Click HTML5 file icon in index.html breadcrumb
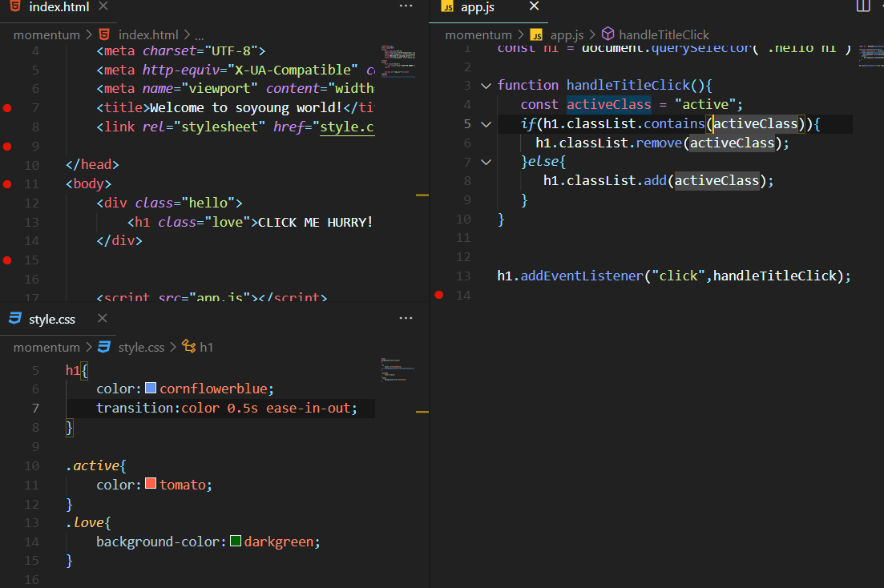The image size is (884, 588). coord(104,35)
